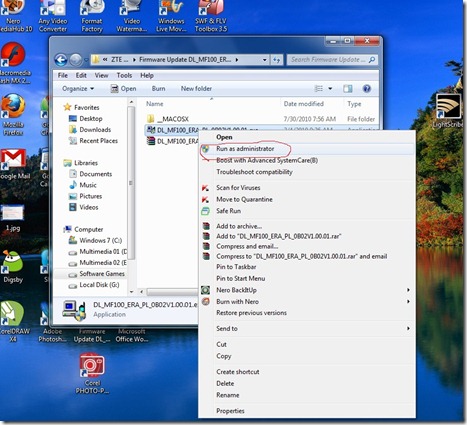The width and height of the screenshot is (467, 425).
Task: Change the view with the Explorer view icon
Action: pyautogui.click(x=319, y=89)
